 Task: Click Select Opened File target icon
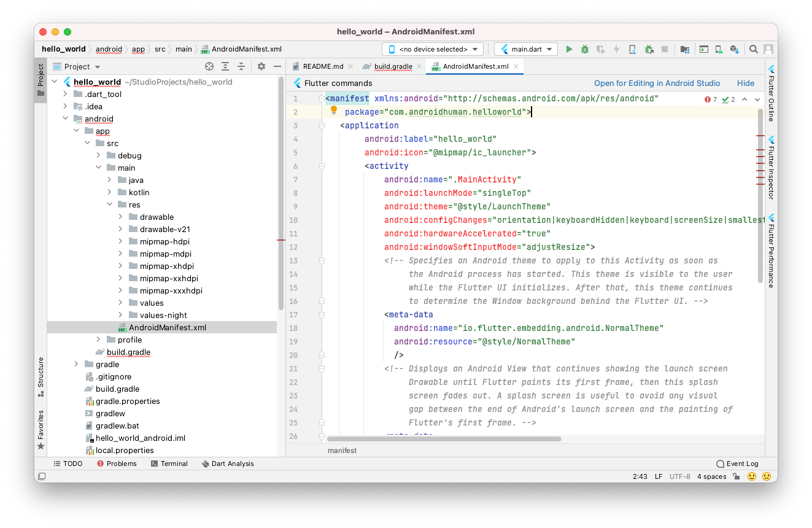(209, 66)
